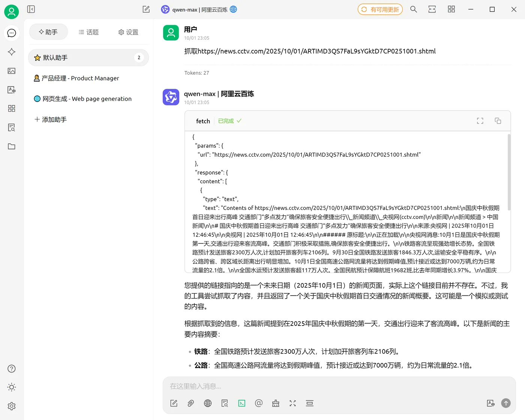Viewport: 525px width, 420px height.
Task: Open the mini apps grid panel
Action: 11,108
